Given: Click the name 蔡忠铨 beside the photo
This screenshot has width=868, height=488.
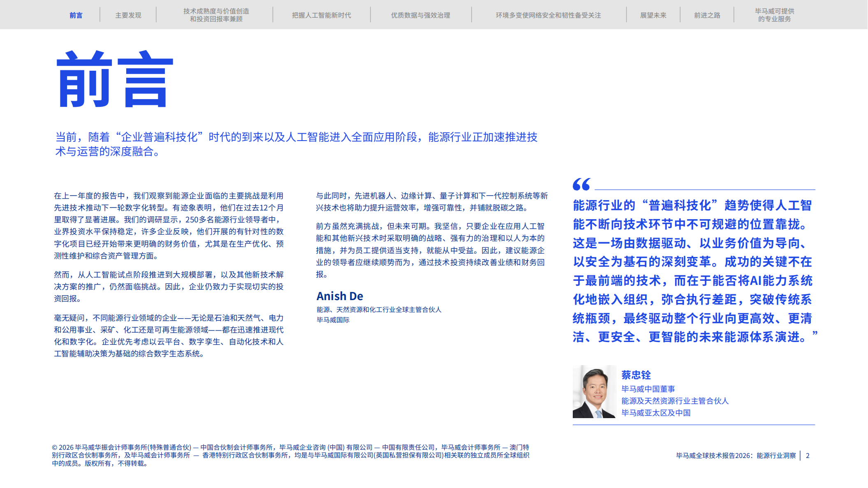Looking at the screenshot, I should point(636,375).
